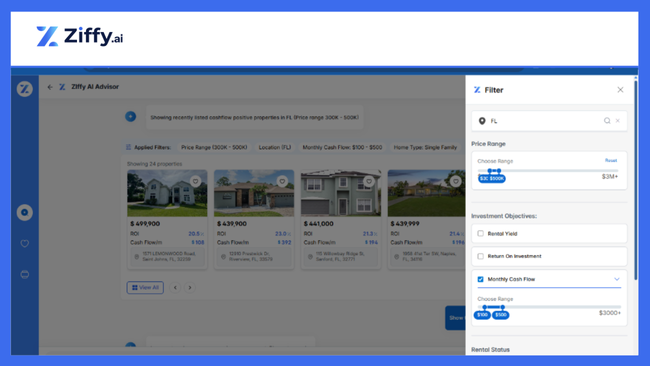Click the search magnifier in the location field
The image size is (650, 366).
point(607,121)
